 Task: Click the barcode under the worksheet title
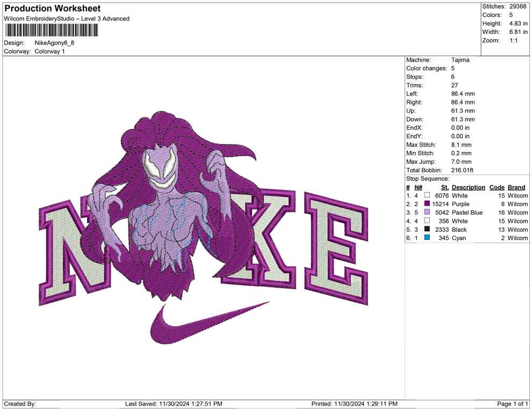click(51, 31)
